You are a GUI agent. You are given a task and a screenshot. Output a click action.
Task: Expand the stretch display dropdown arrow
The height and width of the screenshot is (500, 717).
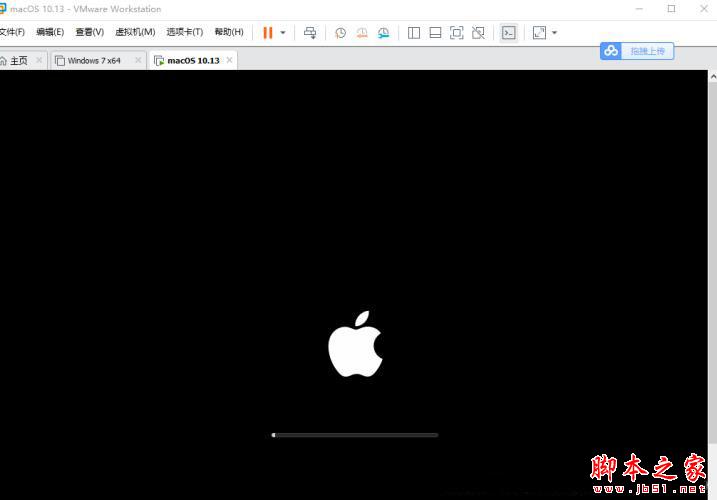(x=554, y=32)
